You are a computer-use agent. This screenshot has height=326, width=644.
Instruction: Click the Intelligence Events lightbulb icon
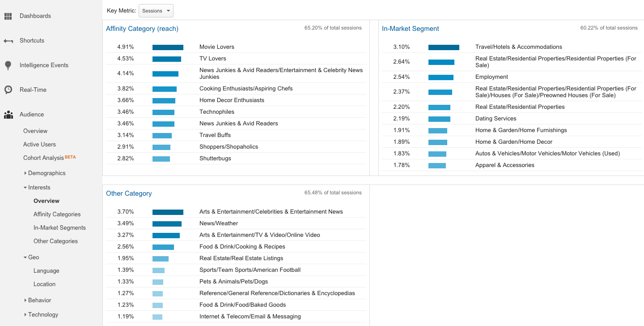(x=8, y=65)
